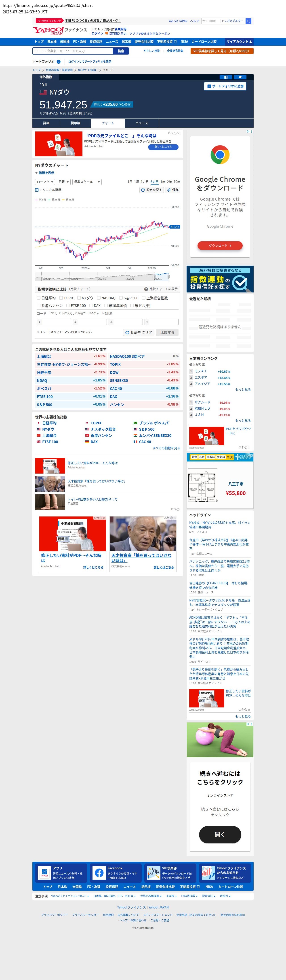
Task: Check the S&P 500 comparison checkbox
Action: [121, 298]
